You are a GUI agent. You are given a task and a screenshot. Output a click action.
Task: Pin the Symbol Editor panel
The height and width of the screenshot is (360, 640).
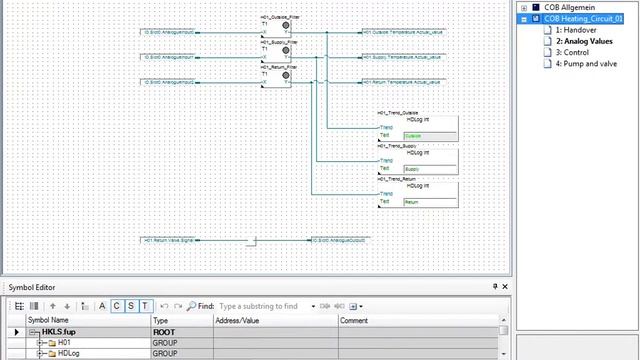click(495, 287)
